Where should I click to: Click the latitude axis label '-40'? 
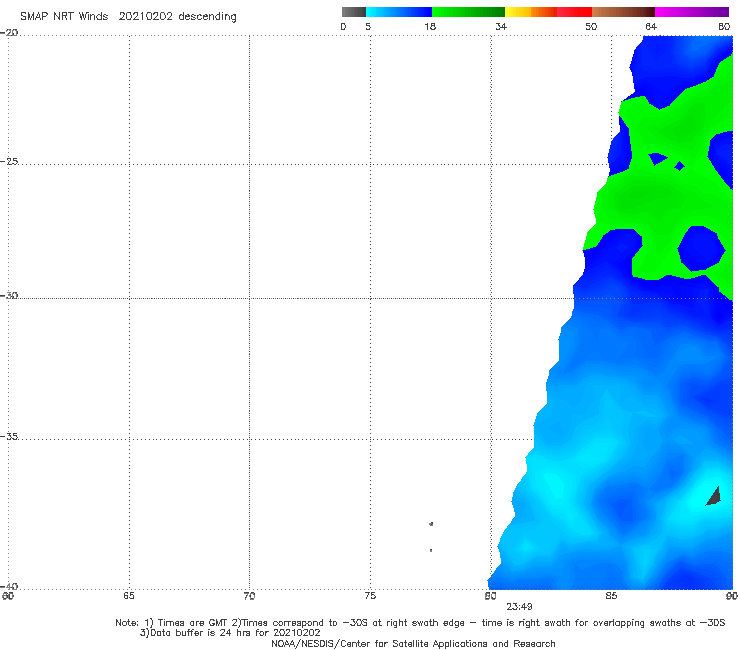point(9,586)
